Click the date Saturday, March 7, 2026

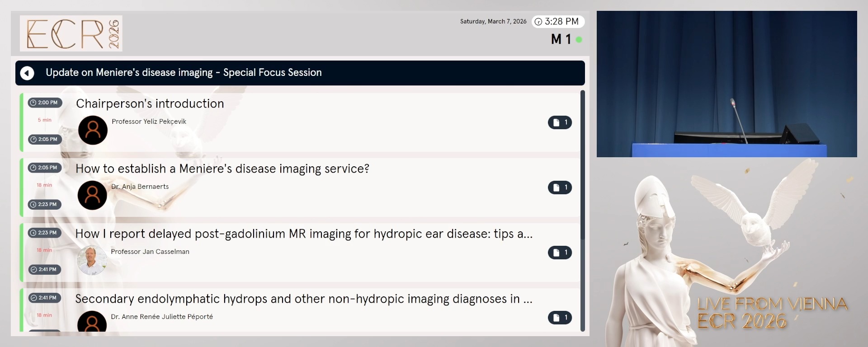tap(493, 22)
